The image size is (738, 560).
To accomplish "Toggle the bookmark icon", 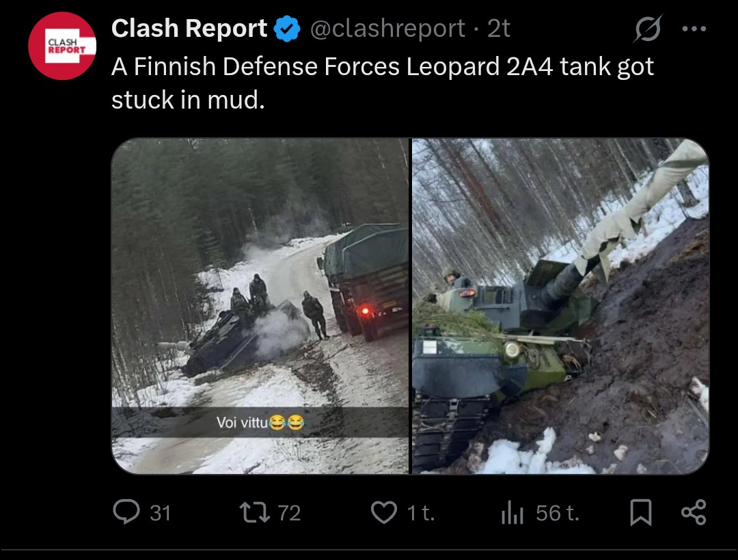I will click(x=641, y=512).
